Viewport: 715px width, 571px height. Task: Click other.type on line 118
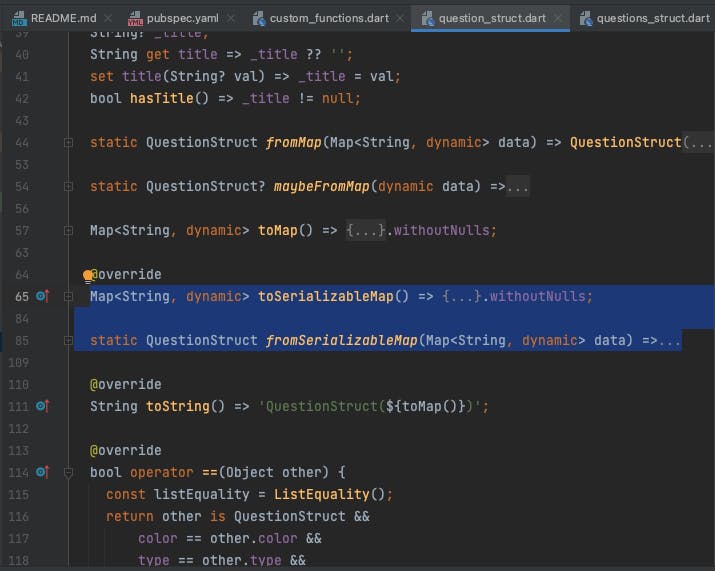[x=242, y=560]
